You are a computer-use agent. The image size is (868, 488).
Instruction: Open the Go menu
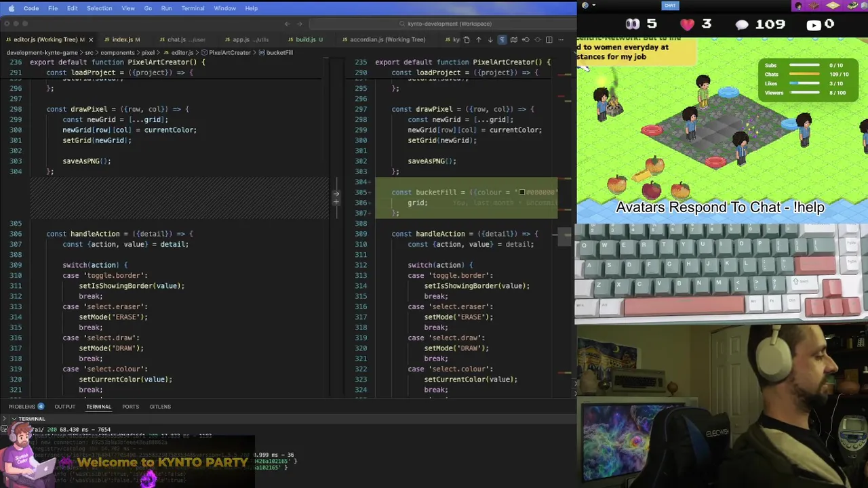point(148,8)
